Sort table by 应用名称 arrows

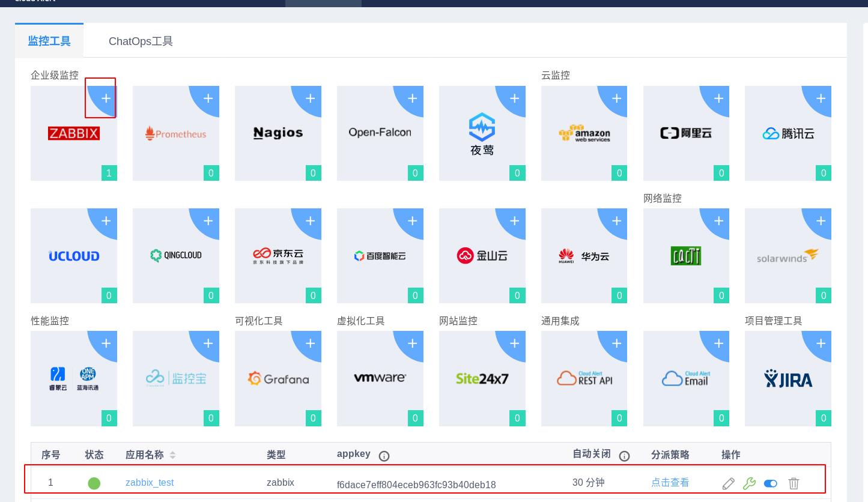(172, 455)
